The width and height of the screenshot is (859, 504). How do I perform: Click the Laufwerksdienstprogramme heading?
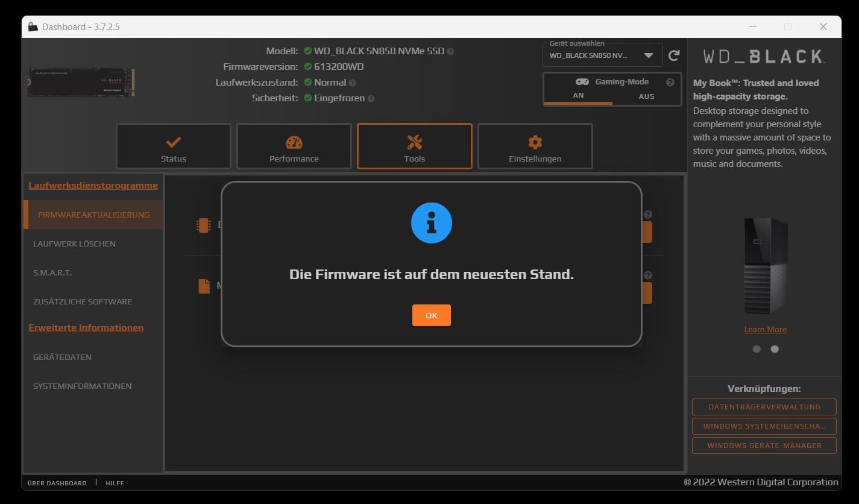pos(93,186)
